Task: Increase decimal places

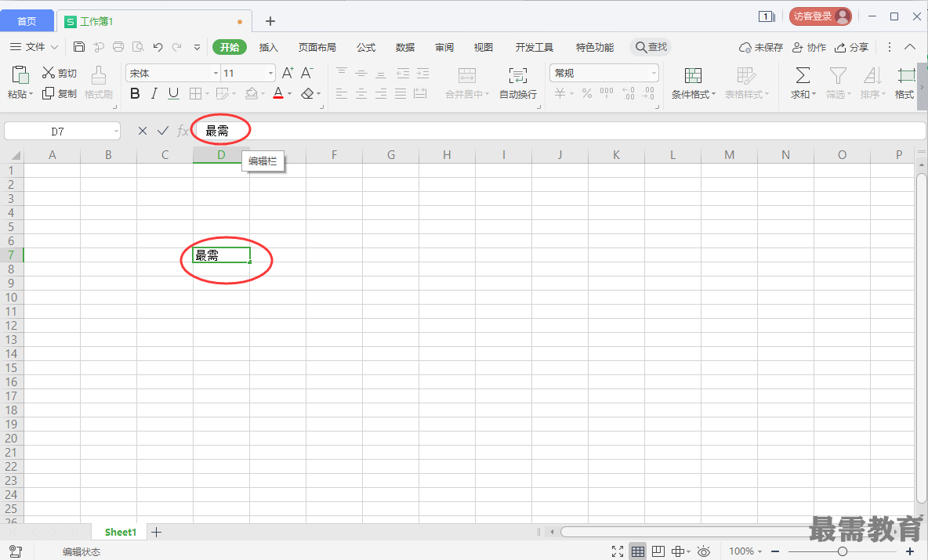Action: [628, 93]
